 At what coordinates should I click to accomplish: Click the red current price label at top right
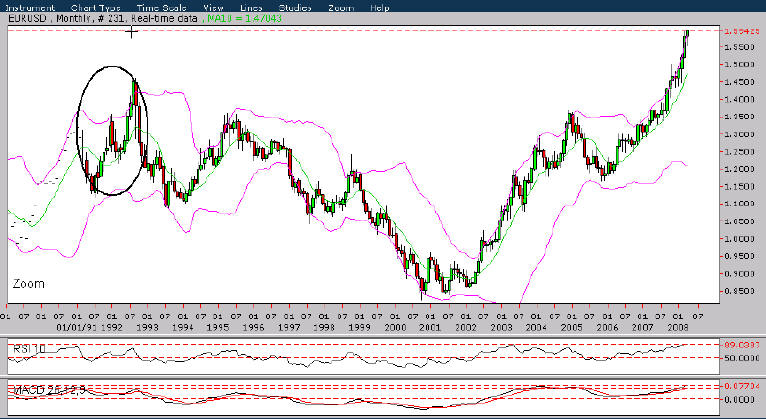point(741,31)
